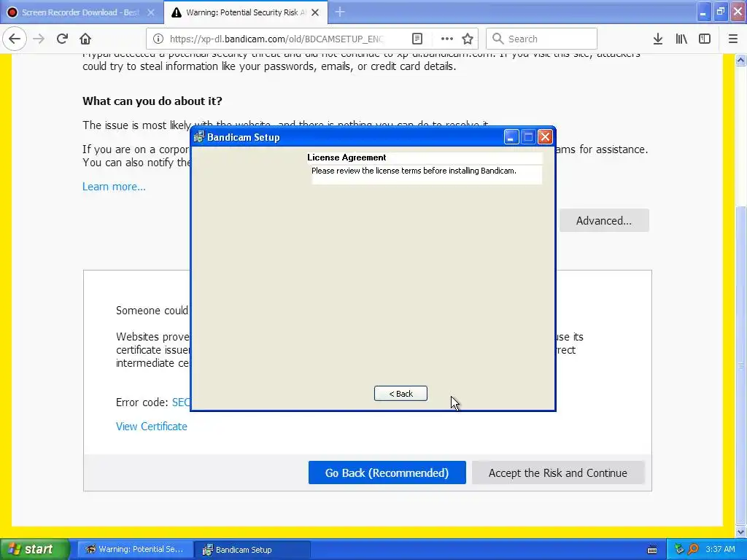This screenshot has width=747, height=560.
Task: Open the Firefox hamburger menu
Action: pos(733,39)
